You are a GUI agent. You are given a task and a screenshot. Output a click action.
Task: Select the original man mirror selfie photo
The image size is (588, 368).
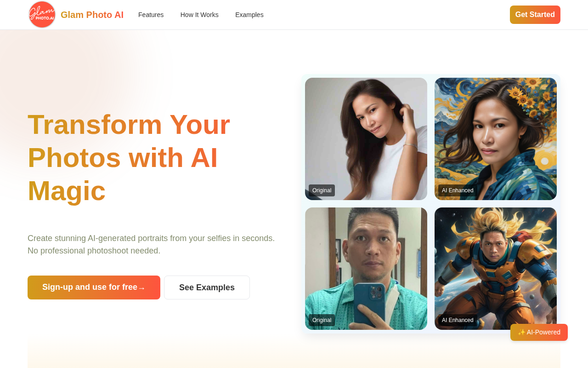366,269
